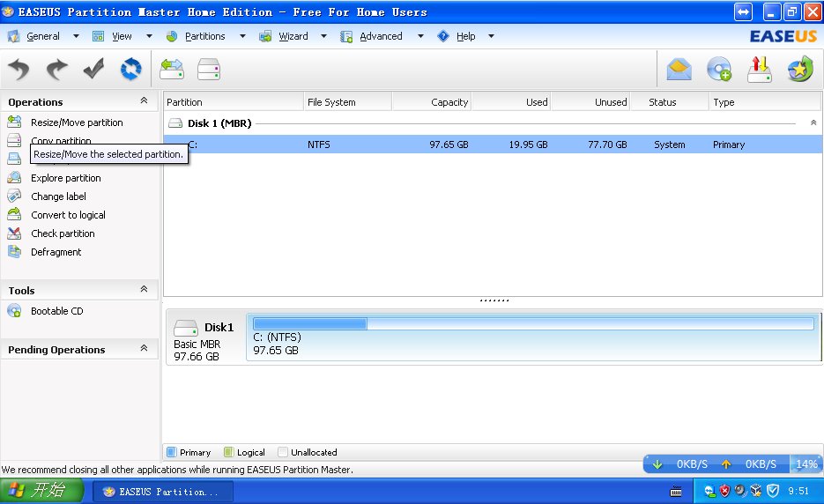Click the red shield tray icon

[x=724, y=491]
